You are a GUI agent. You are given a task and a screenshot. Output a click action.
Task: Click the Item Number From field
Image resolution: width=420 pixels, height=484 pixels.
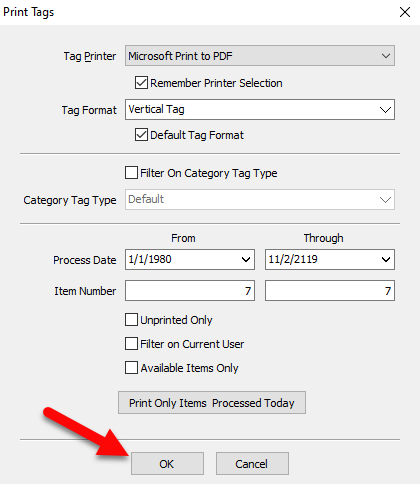point(190,291)
